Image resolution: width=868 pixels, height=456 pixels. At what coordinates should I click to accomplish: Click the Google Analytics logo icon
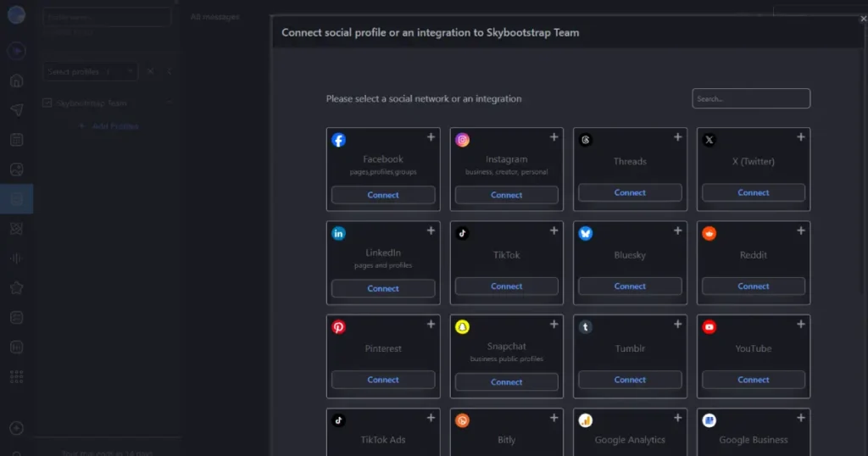pos(586,420)
